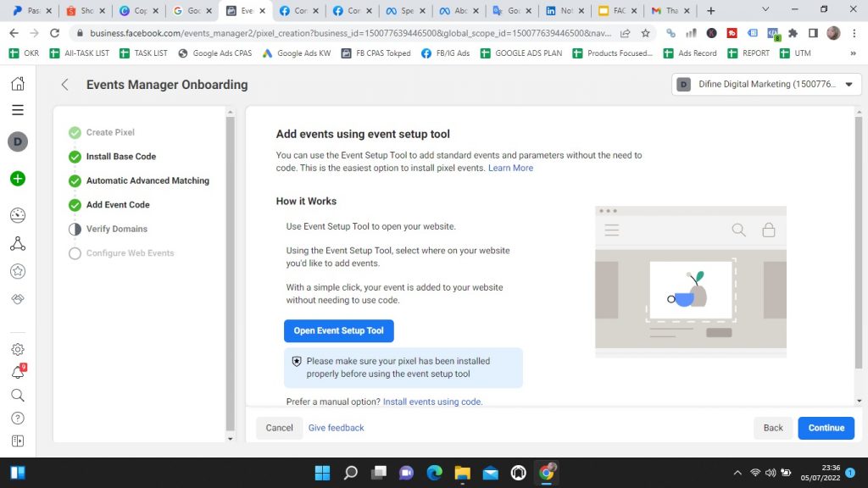Click the Open Event Setup Tool button
Screen dimensions: 868x488
pos(338,330)
